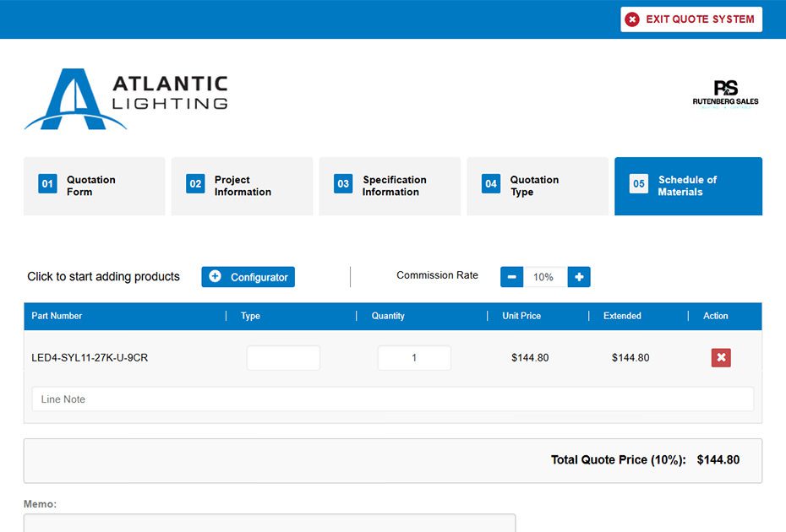Click the Type field for LED4-SYL11 row

pos(283,358)
